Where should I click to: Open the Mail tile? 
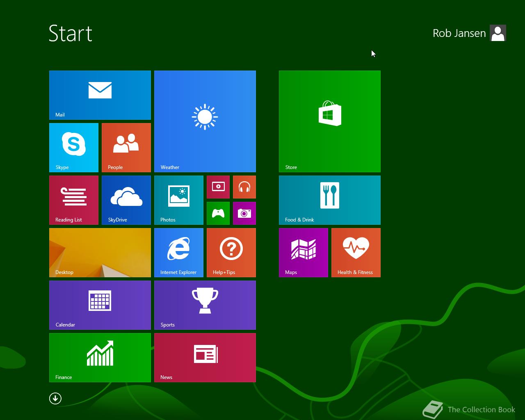pos(100,95)
